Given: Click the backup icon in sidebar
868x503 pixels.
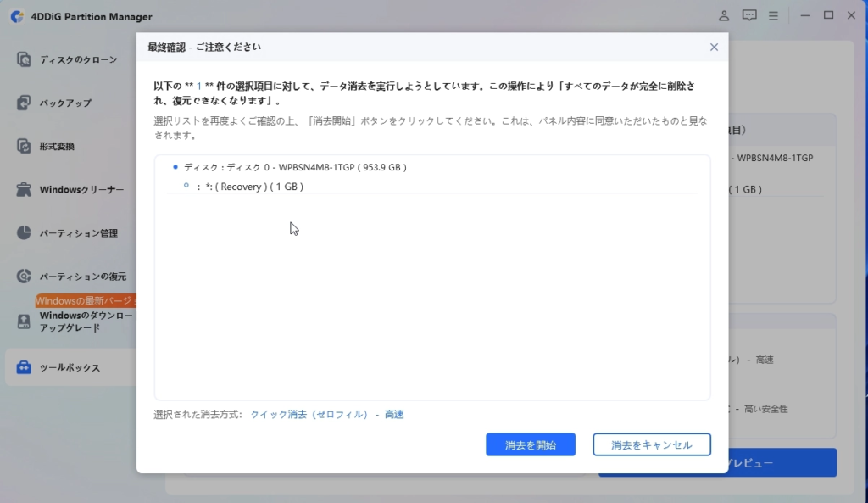Looking at the screenshot, I should tap(24, 103).
